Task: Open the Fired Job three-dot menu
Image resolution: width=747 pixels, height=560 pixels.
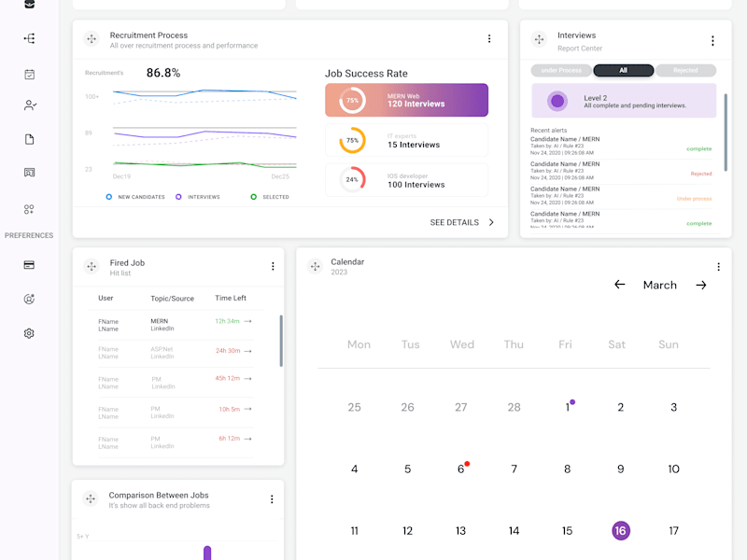Action: click(x=273, y=266)
